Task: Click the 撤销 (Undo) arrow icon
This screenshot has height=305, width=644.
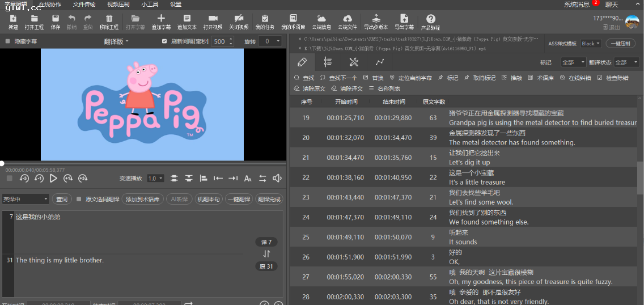Action: click(x=72, y=19)
